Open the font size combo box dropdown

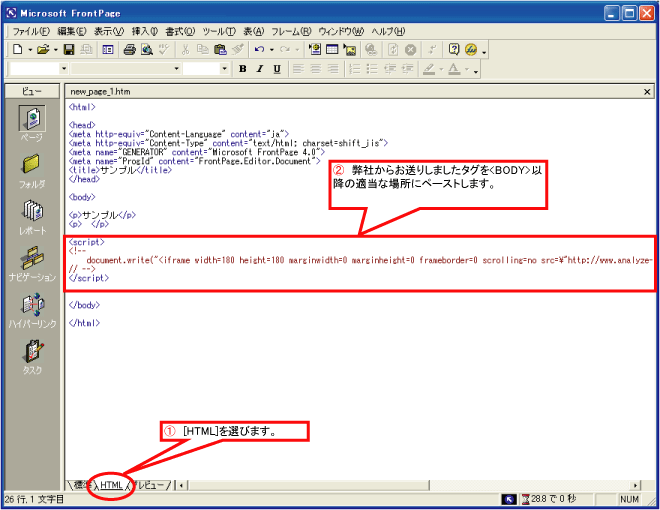click(x=224, y=69)
